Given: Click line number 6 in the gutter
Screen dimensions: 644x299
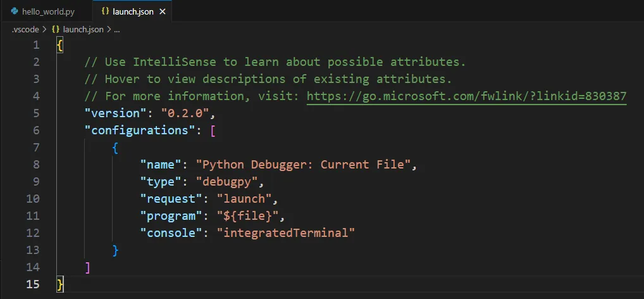Looking at the screenshot, I should 36,130.
